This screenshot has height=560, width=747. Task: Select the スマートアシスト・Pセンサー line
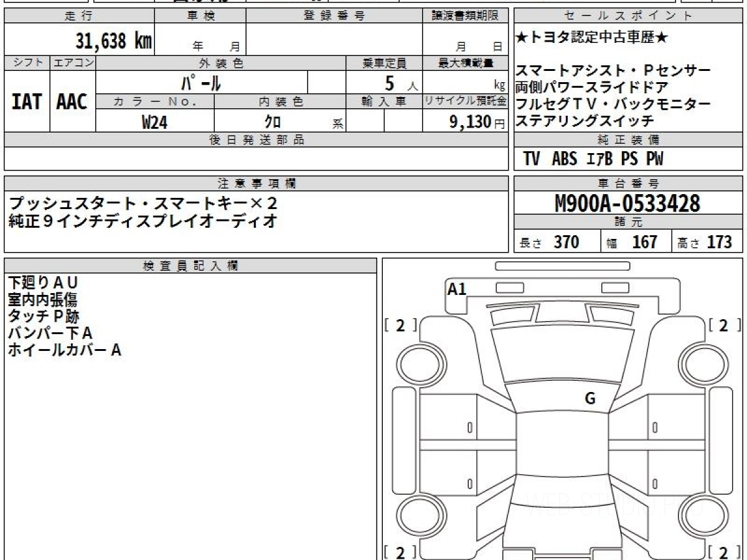[x=613, y=70]
